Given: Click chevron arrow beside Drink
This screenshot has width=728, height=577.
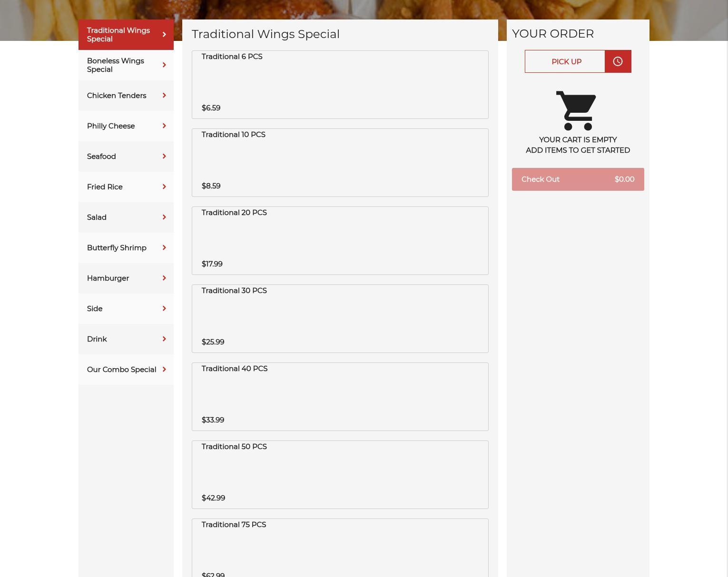Looking at the screenshot, I should pyautogui.click(x=164, y=339).
